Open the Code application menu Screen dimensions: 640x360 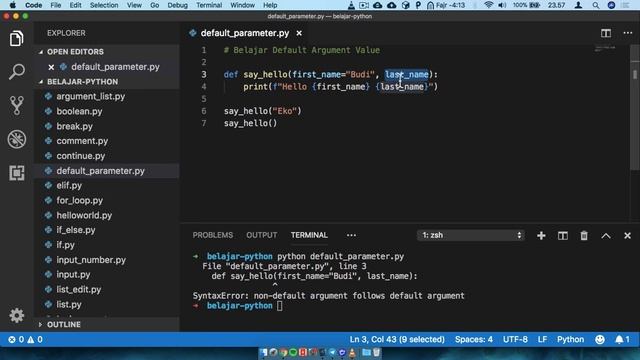tap(33, 5)
